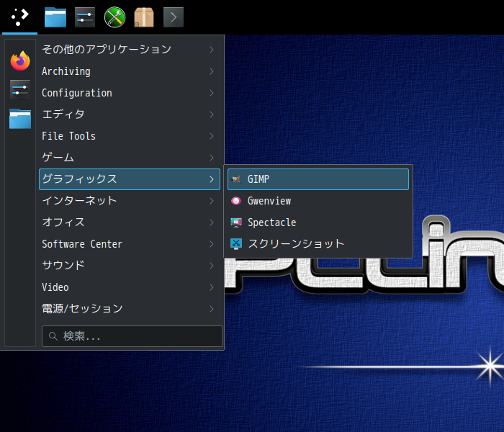Launch Firefox from the menu sidebar
The image size is (504, 432).
click(20, 60)
